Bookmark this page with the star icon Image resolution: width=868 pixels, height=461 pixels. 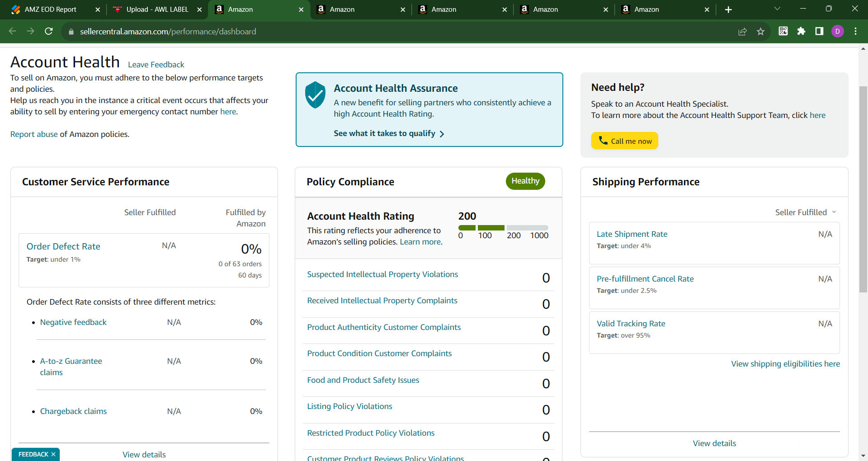[x=760, y=32]
